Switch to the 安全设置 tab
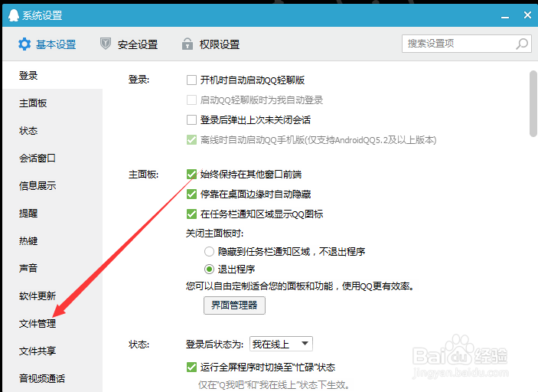This screenshot has height=392, width=538. coord(129,44)
